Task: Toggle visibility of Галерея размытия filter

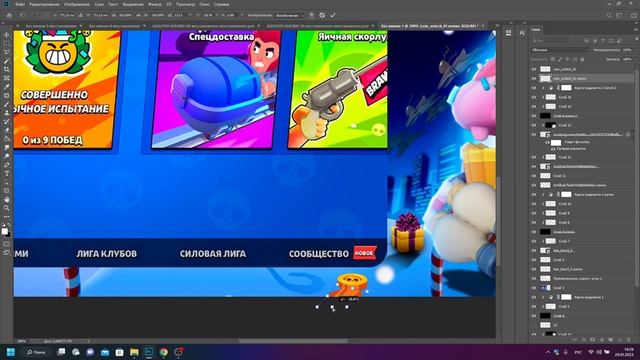Action: pyautogui.click(x=552, y=149)
